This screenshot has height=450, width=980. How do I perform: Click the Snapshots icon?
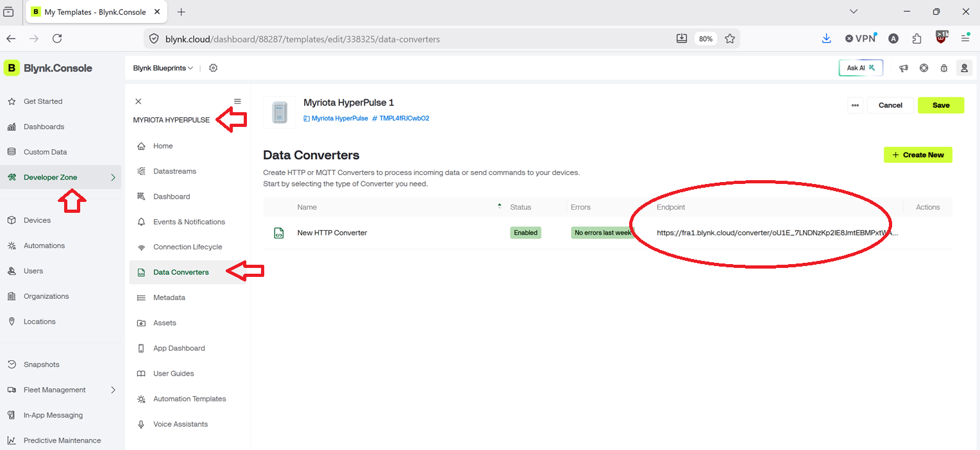point(12,364)
